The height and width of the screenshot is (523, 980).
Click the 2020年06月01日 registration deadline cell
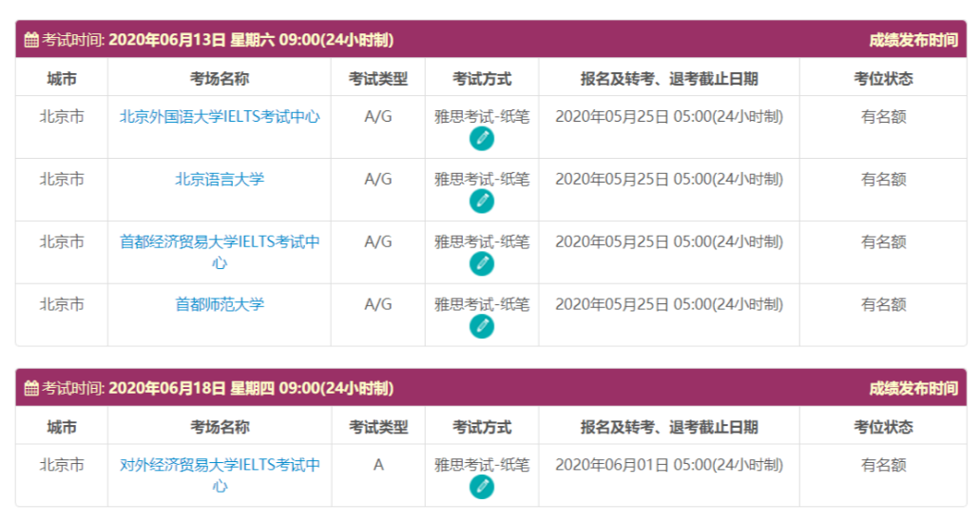(668, 465)
